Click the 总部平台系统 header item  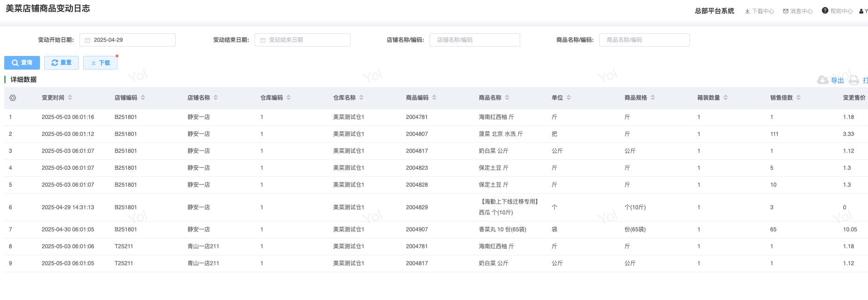714,11
